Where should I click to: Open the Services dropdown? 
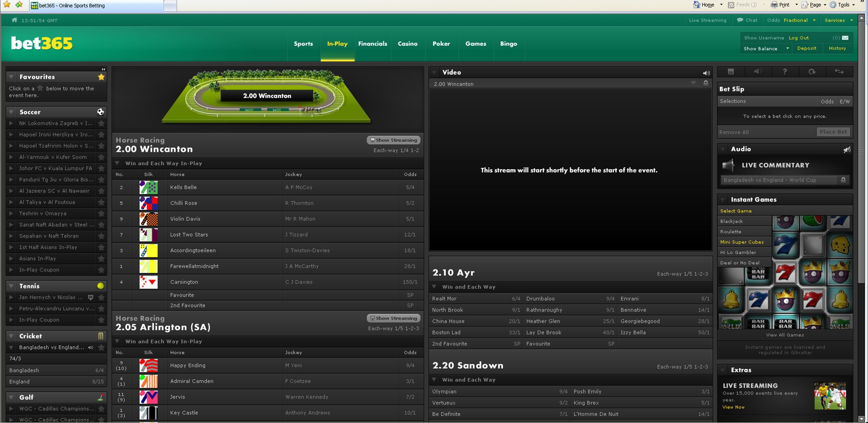pos(839,20)
